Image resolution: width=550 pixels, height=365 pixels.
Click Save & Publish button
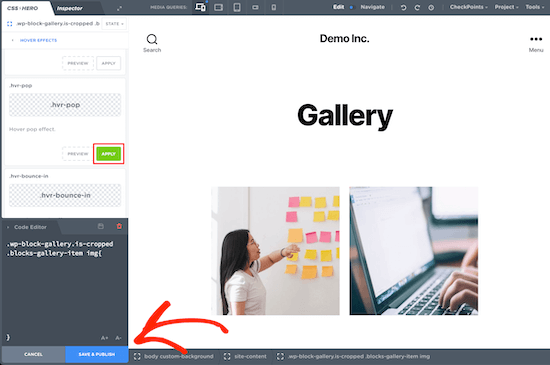click(96, 354)
